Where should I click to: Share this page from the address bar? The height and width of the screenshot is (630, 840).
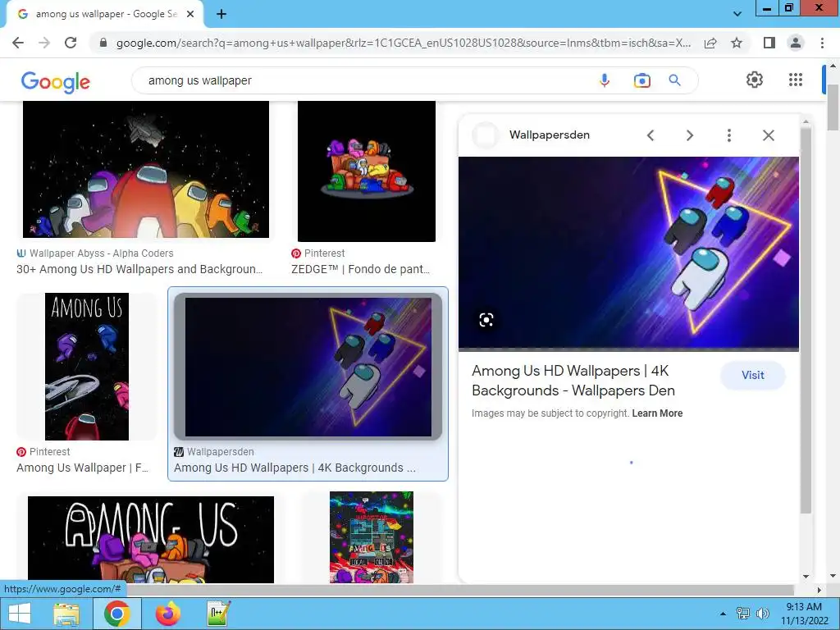click(x=710, y=43)
